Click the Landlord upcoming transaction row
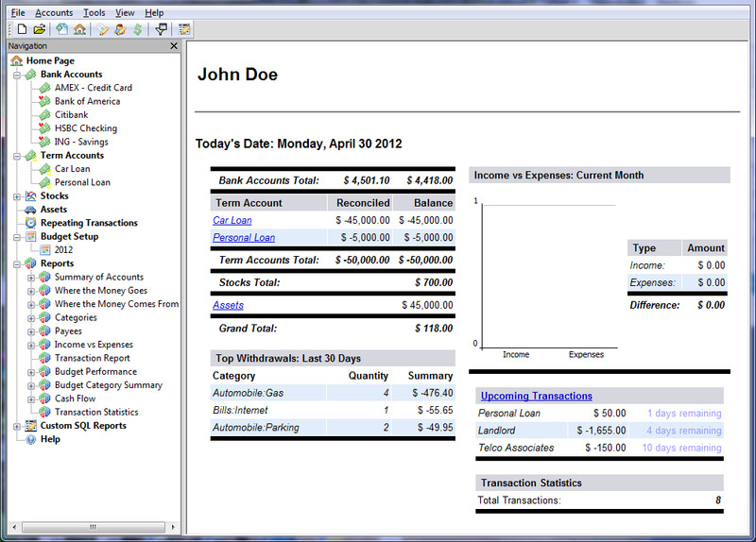This screenshot has height=542, width=756. 599,431
